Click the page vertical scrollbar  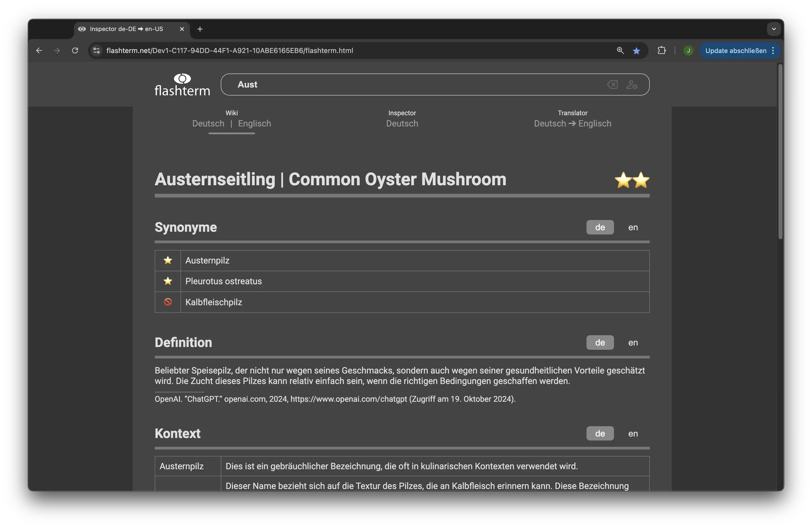[780, 152]
